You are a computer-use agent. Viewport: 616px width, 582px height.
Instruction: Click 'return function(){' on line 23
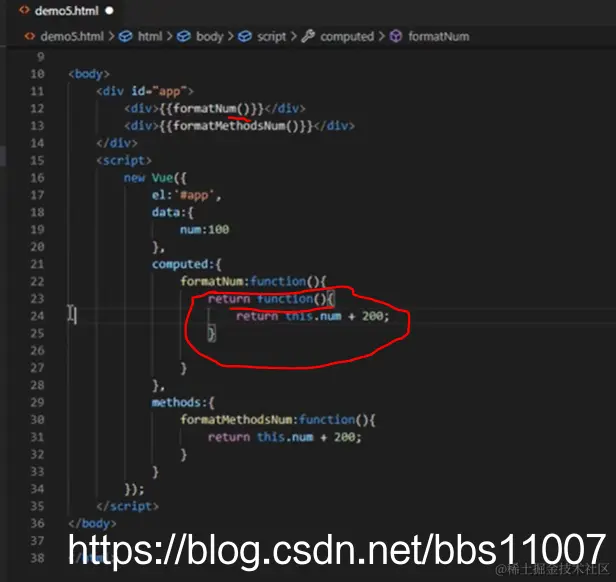(271, 299)
